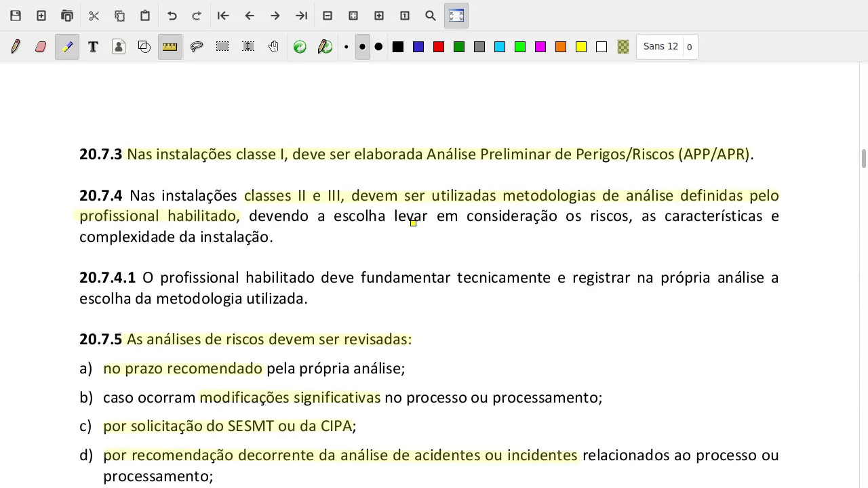The image size is (868, 488).
Task: Pick the dark green color swatch
Action: (x=459, y=47)
